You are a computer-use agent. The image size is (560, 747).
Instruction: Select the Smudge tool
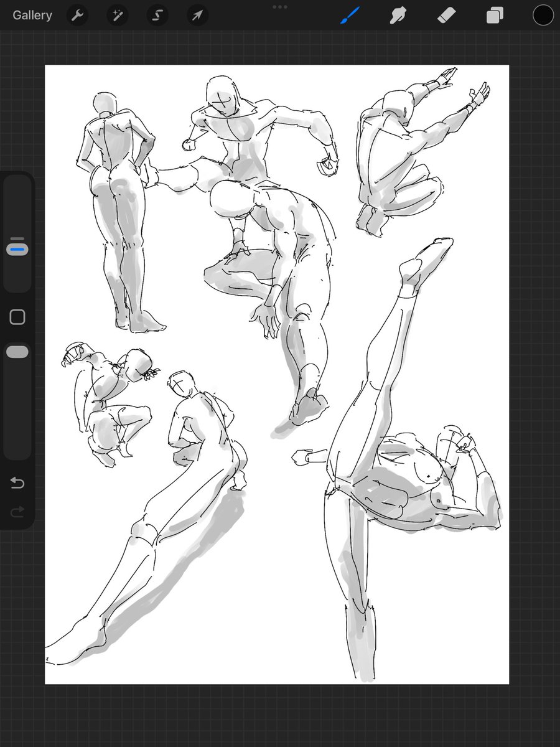click(x=399, y=16)
